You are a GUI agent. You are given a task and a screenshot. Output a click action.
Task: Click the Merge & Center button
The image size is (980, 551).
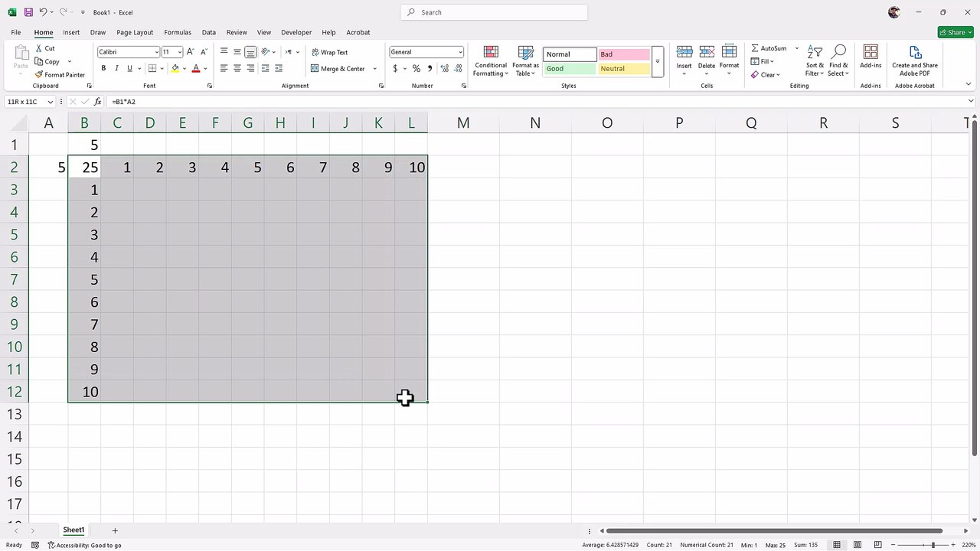coord(338,69)
